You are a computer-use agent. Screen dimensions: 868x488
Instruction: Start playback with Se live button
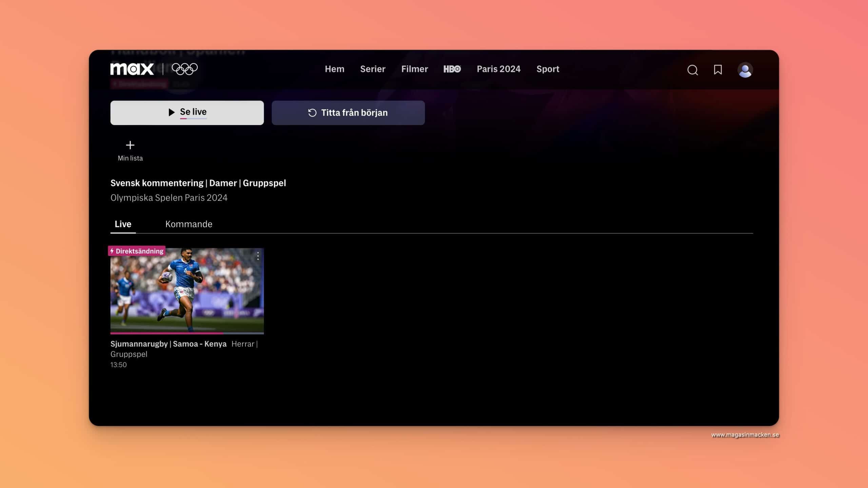click(187, 113)
